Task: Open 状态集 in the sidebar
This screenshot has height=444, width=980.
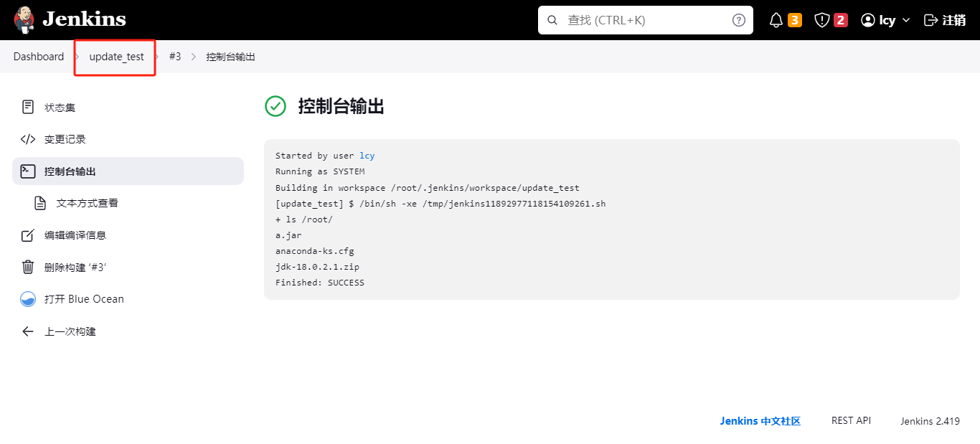Action: tap(128, 107)
